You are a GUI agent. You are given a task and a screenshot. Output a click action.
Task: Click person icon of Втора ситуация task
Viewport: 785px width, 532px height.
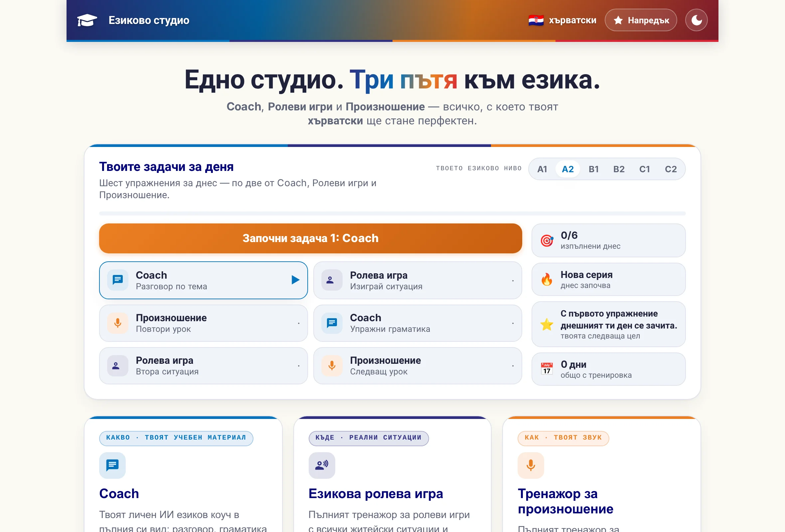(117, 365)
